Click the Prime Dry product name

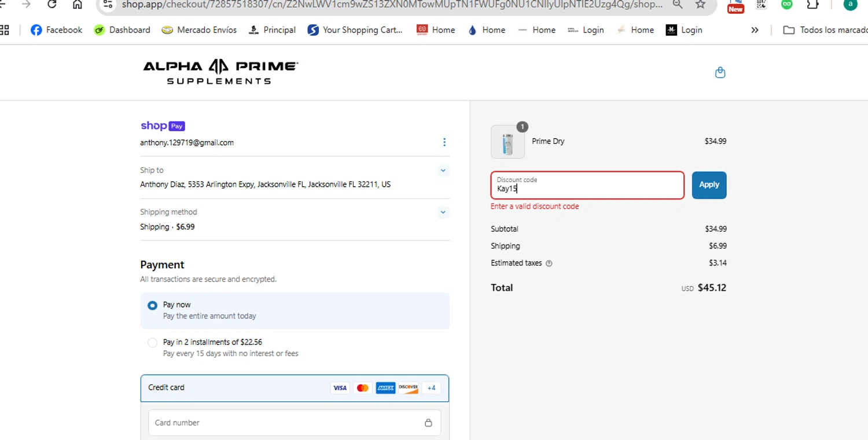click(548, 141)
